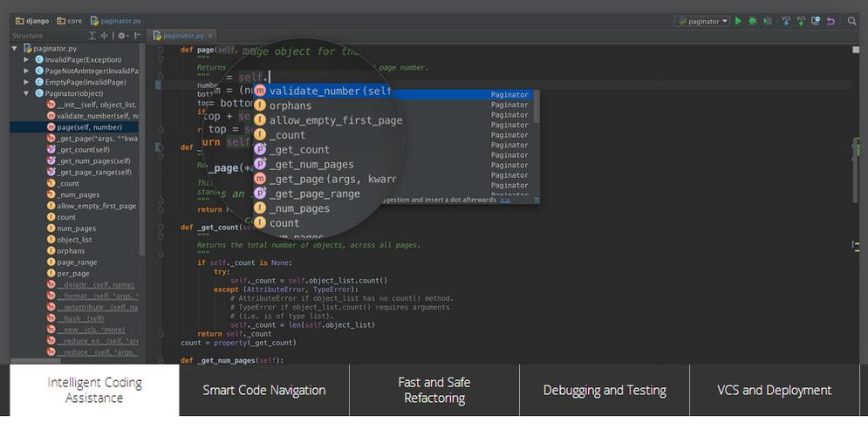This screenshot has height=436, width=868.
Task: Click the collapse all icon in Structure panel
Action: pyautogui.click(x=104, y=36)
